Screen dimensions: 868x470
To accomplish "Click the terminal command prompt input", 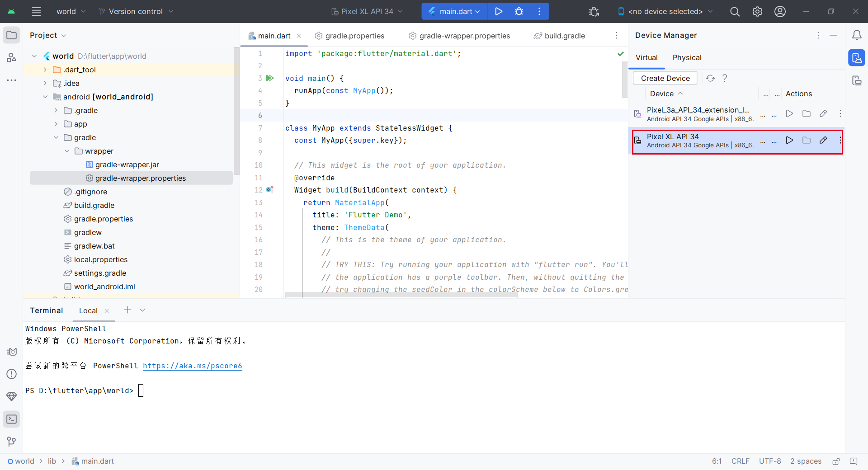I will (141, 390).
